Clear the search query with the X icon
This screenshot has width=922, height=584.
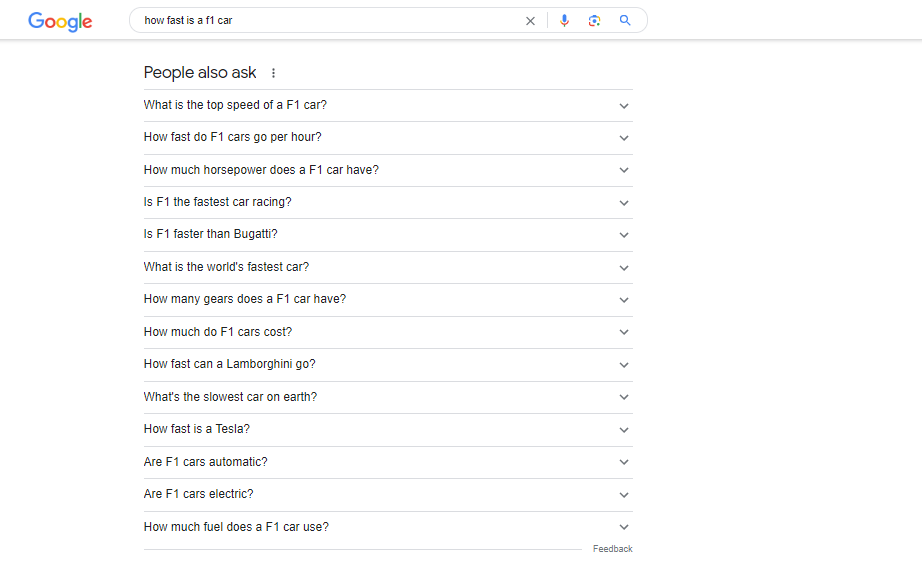tap(530, 21)
